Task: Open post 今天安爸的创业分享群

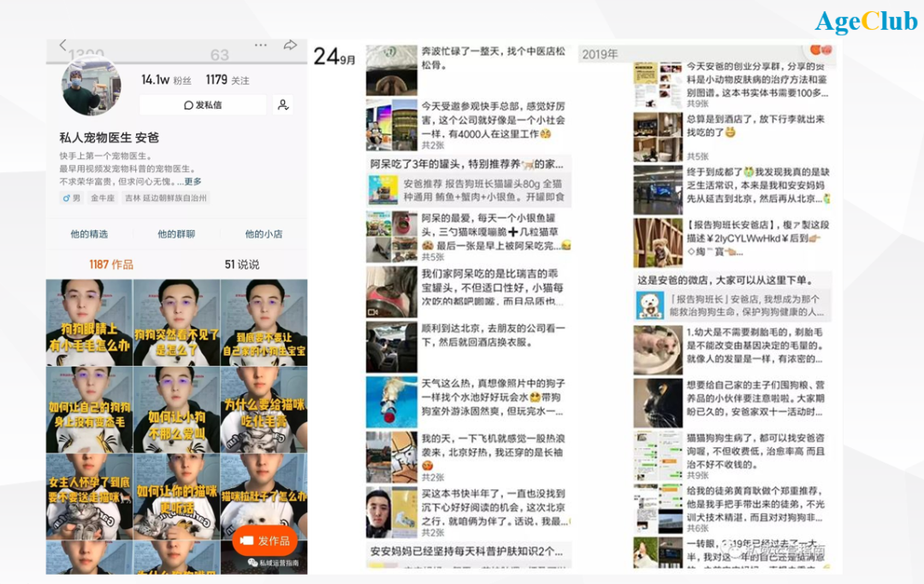Action: point(731,86)
